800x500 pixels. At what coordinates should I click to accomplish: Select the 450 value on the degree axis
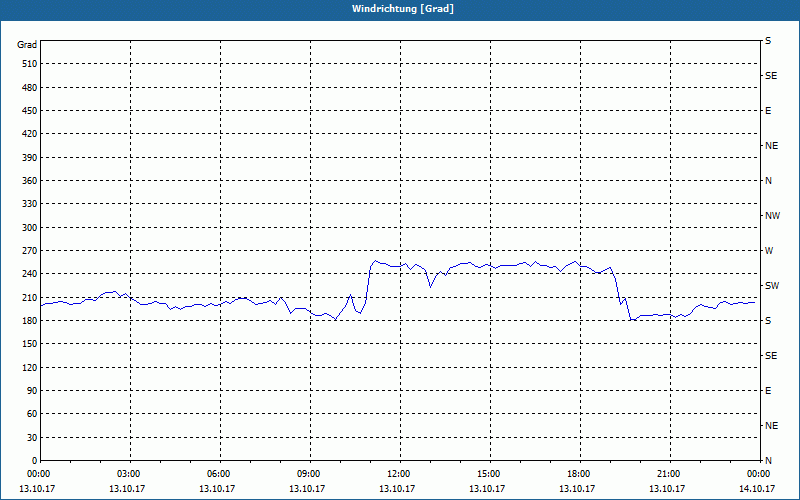(30, 111)
